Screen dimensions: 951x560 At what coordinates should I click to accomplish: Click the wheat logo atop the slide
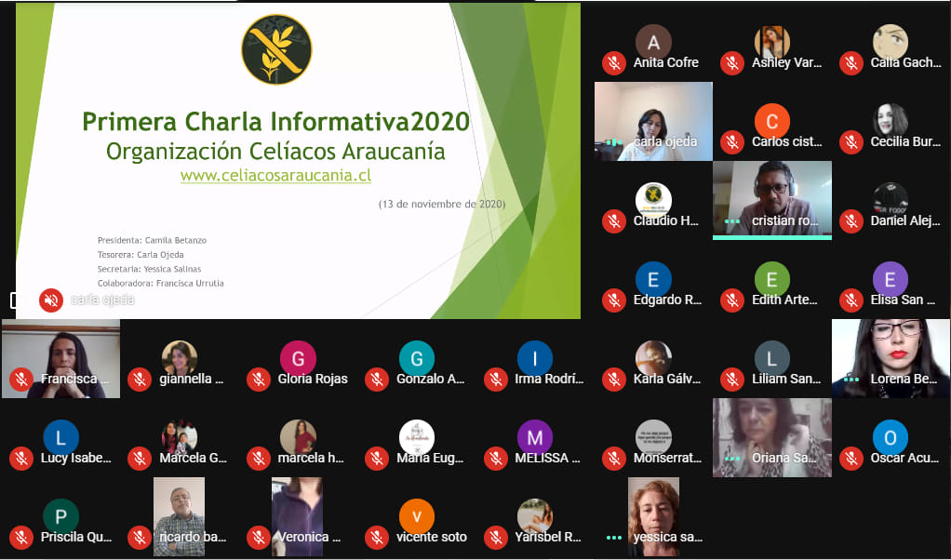pyautogui.click(x=276, y=49)
